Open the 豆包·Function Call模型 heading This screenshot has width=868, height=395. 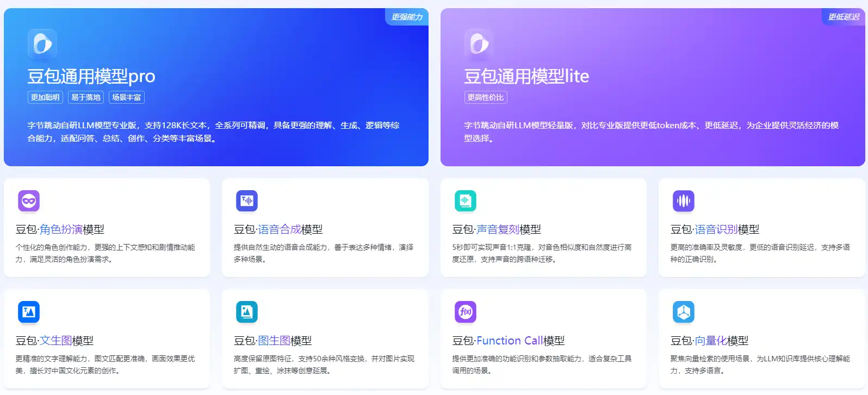[x=509, y=341]
